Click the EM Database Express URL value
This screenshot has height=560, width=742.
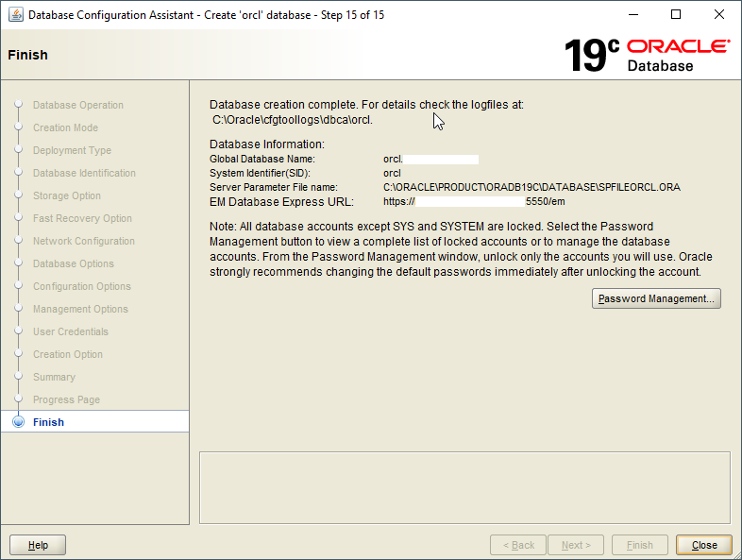(474, 202)
